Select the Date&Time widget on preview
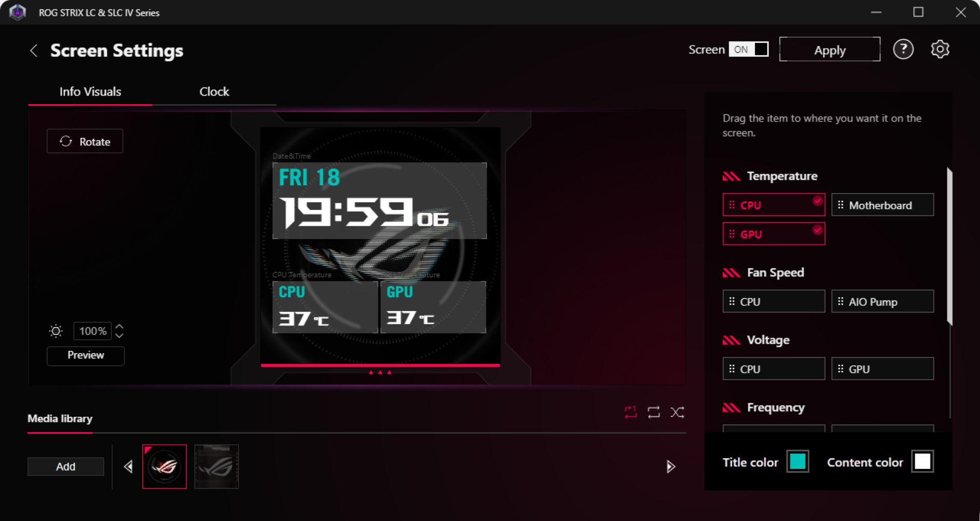Screen dimensions: 980x521 (379, 200)
